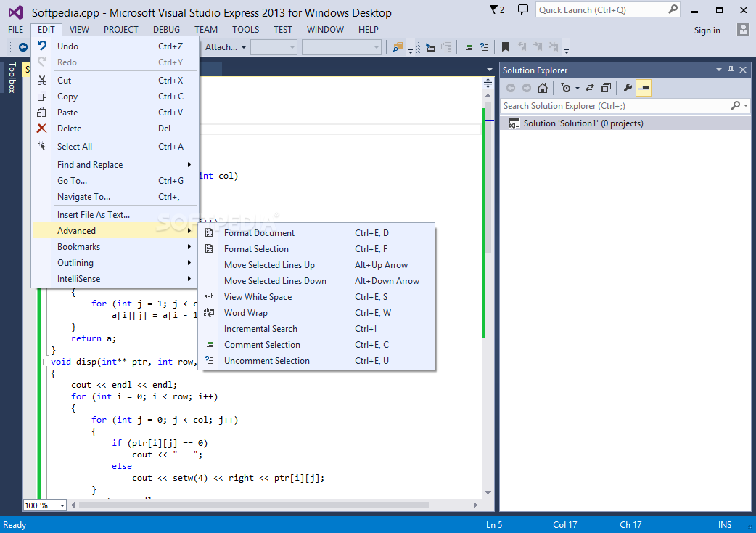Image resolution: width=756 pixels, height=533 pixels.
Task: Expand the Outlining submenu
Action: (115, 263)
